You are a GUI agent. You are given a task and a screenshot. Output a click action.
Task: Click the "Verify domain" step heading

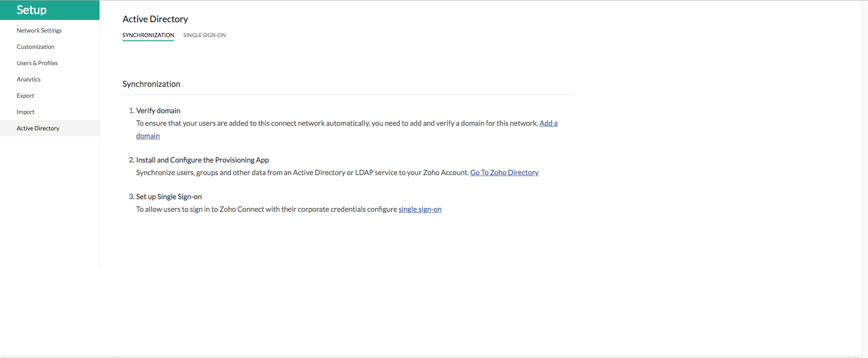[158, 110]
